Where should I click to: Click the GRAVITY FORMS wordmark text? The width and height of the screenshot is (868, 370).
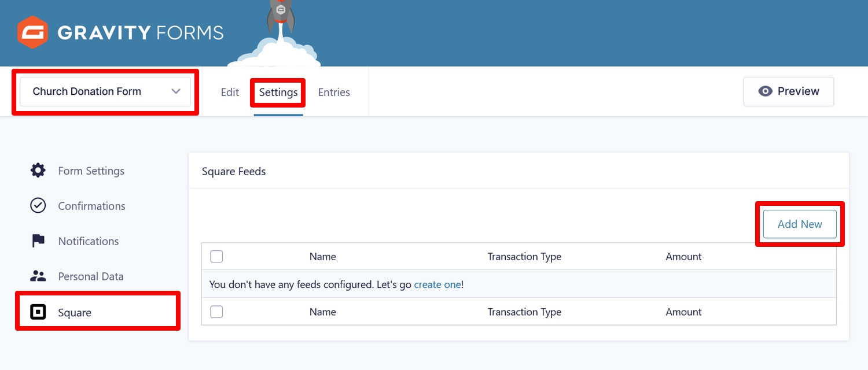(x=141, y=32)
